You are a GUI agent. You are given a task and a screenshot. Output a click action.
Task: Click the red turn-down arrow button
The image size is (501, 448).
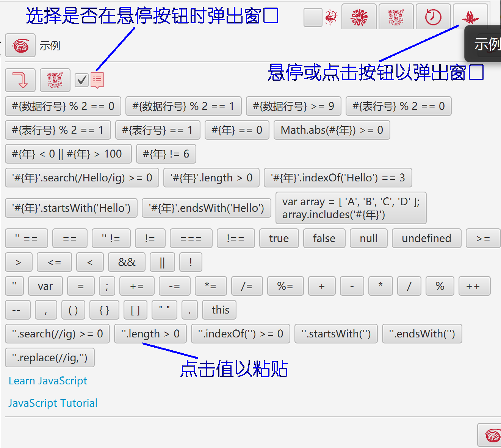tap(20, 80)
